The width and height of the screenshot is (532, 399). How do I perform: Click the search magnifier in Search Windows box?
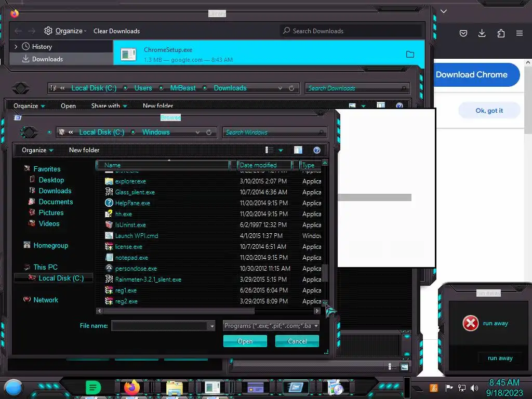(x=321, y=132)
